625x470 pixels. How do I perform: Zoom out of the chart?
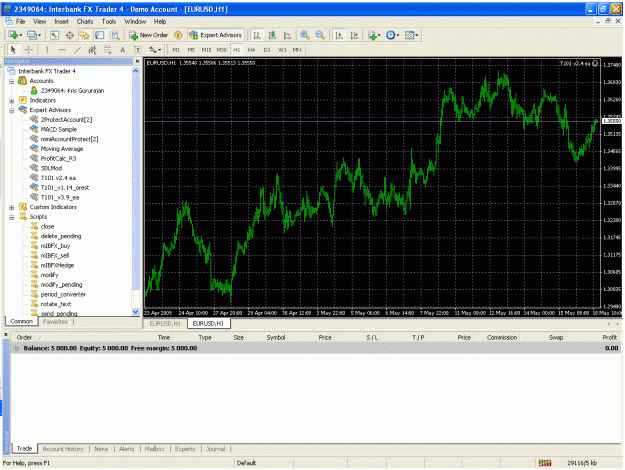320,35
